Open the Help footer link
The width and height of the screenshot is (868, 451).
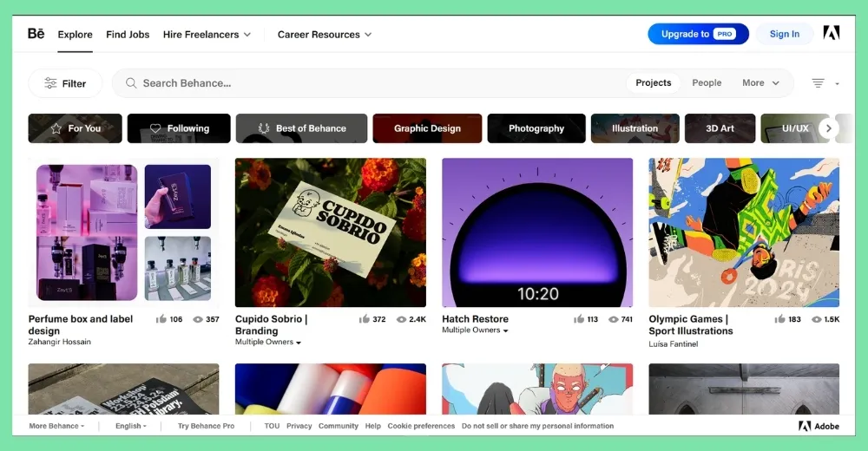(372, 426)
